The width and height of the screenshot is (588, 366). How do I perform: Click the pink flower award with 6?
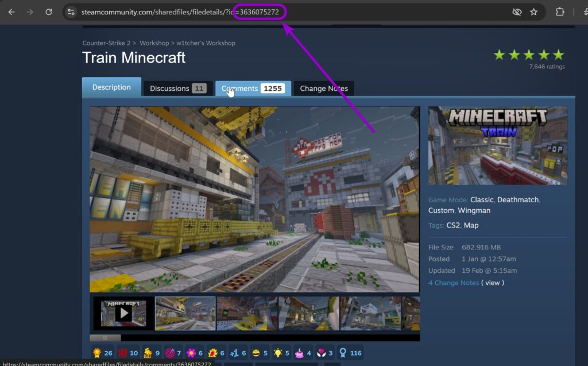pyautogui.click(x=191, y=353)
